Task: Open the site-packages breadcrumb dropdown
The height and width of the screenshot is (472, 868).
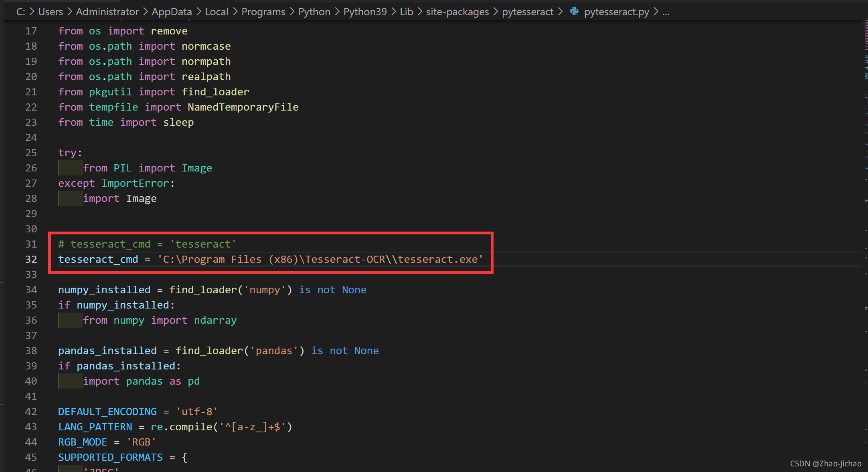Action: point(457,12)
